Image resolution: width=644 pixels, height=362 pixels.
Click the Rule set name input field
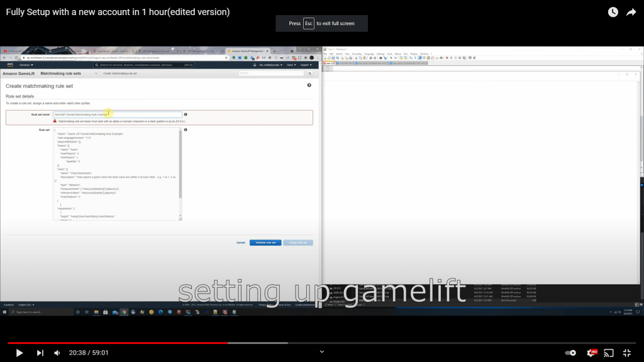click(x=118, y=114)
